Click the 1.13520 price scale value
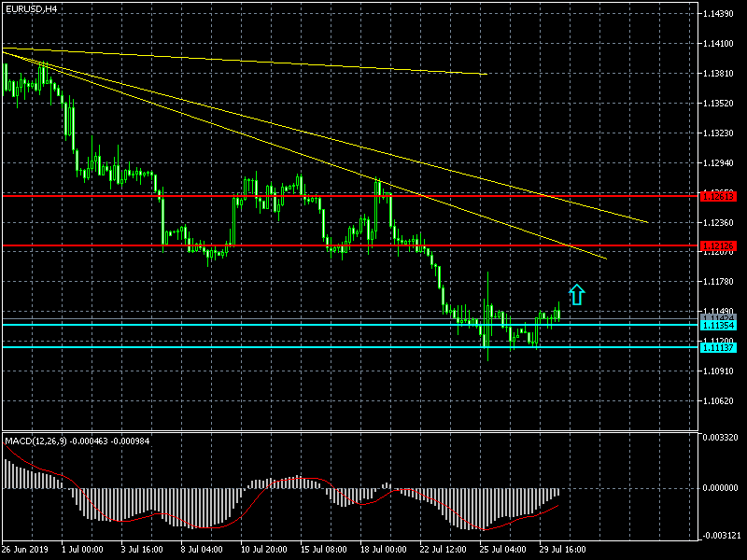The image size is (747, 560). 718,104
